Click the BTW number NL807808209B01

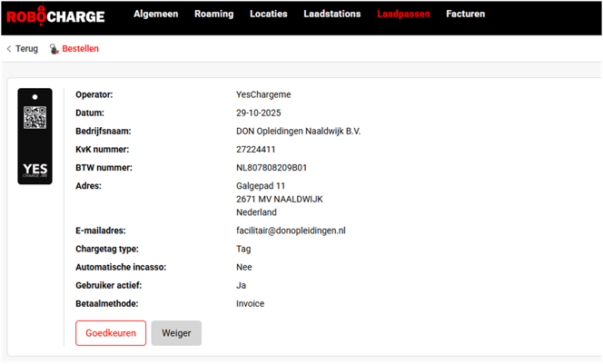point(272,168)
